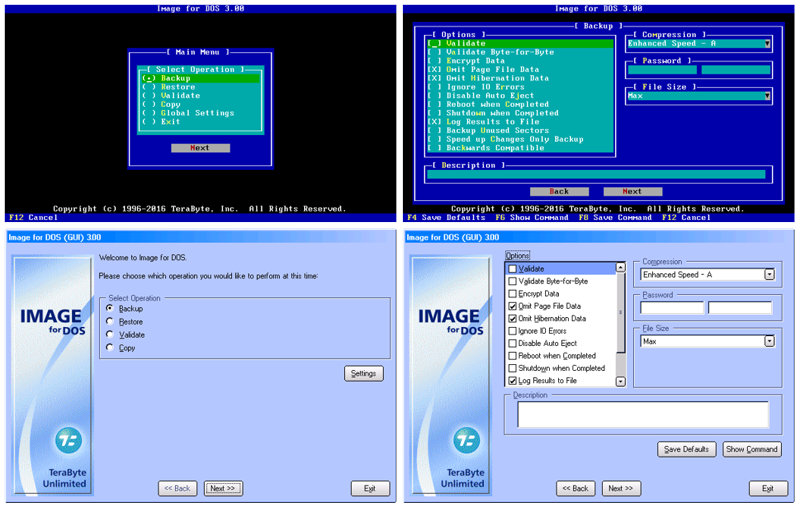Select the Copy radio button in GUI welcome

click(x=110, y=347)
